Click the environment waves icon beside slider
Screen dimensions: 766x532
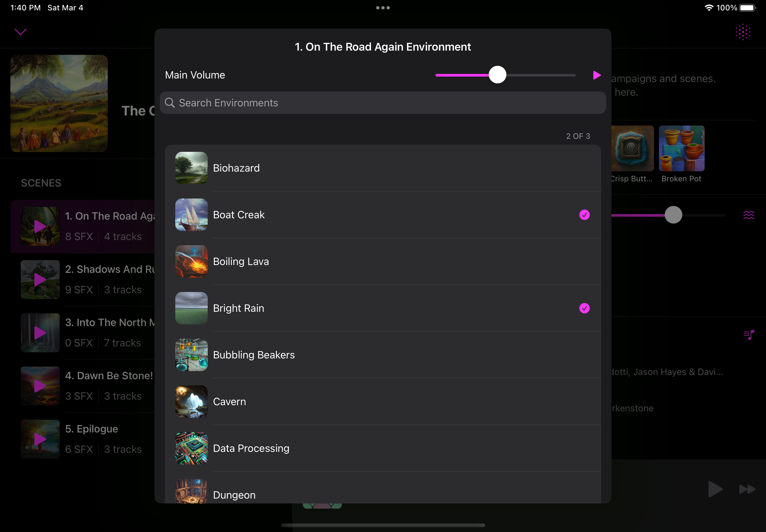pos(748,215)
